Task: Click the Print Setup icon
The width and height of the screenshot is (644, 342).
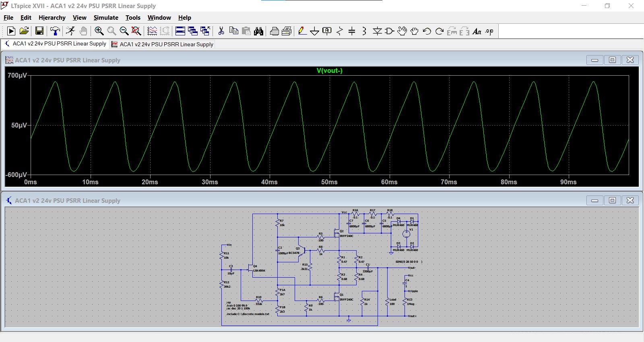Action: tap(275, 31)
